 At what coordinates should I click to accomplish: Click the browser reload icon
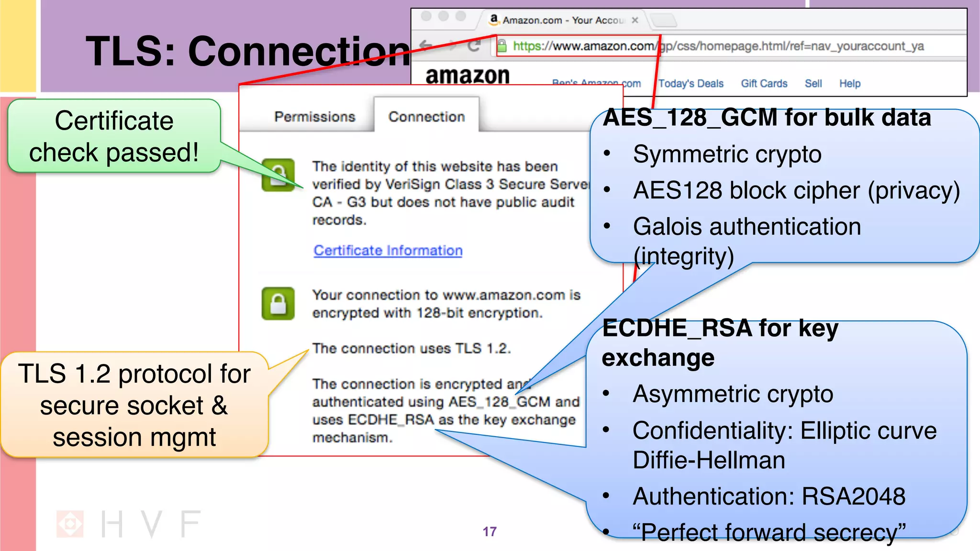[474, 46]
